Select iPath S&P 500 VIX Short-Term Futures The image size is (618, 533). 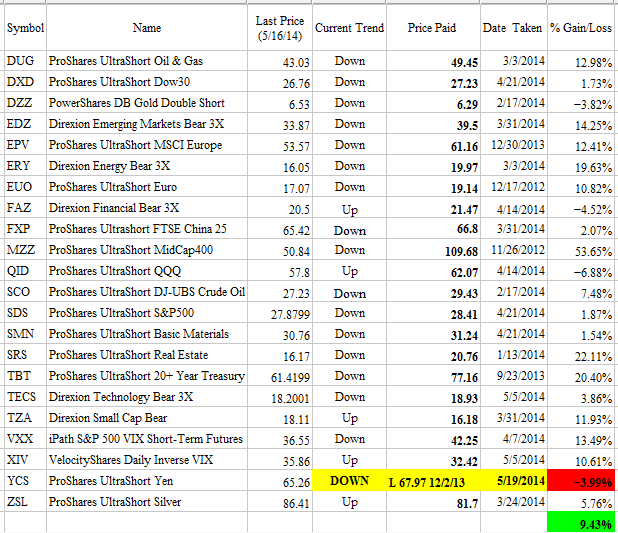(x=146, y=439)
